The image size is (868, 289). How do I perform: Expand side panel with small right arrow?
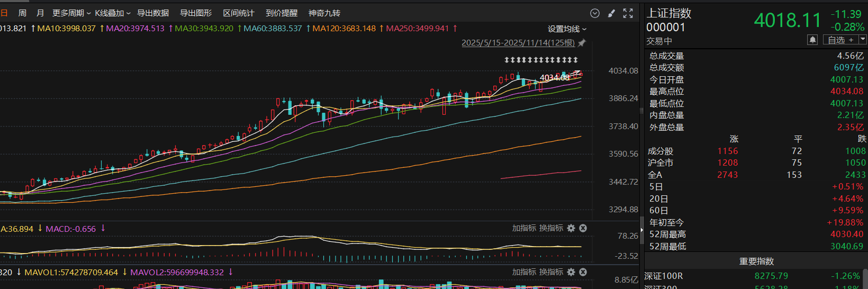tap(642, 231)
